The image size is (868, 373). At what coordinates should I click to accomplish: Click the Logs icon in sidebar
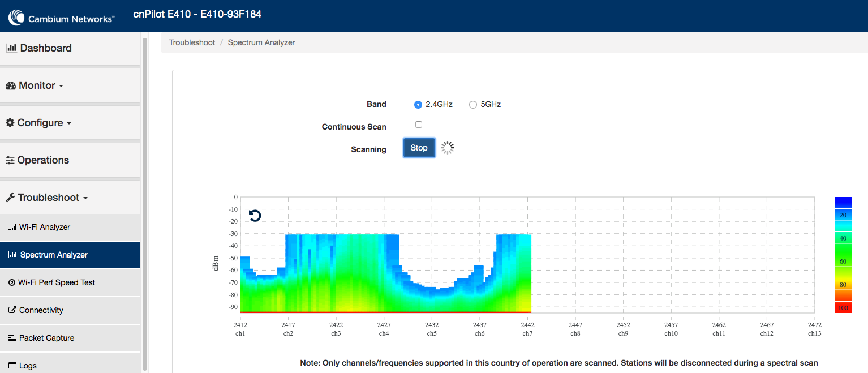click(x=12, y=366)
